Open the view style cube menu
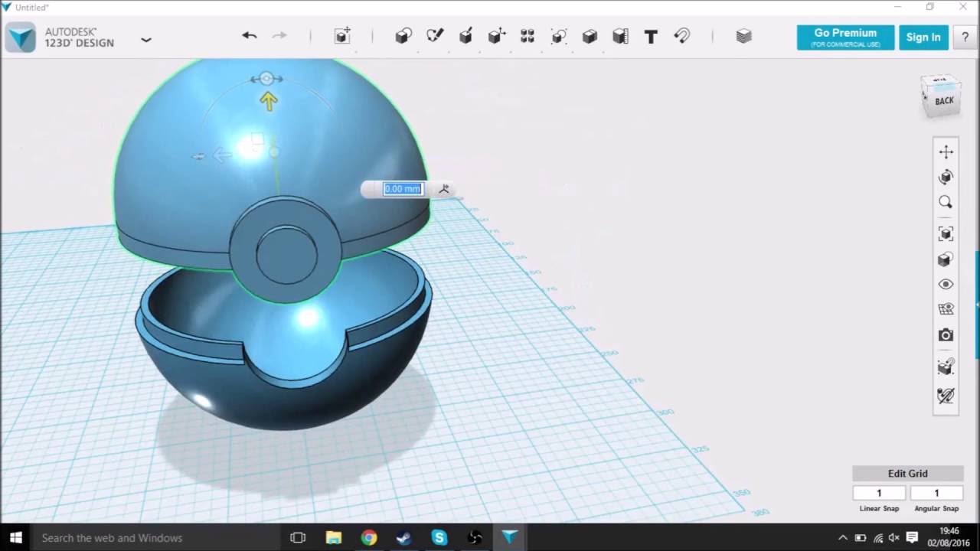The image size is (980, 551). click(946, 259)
